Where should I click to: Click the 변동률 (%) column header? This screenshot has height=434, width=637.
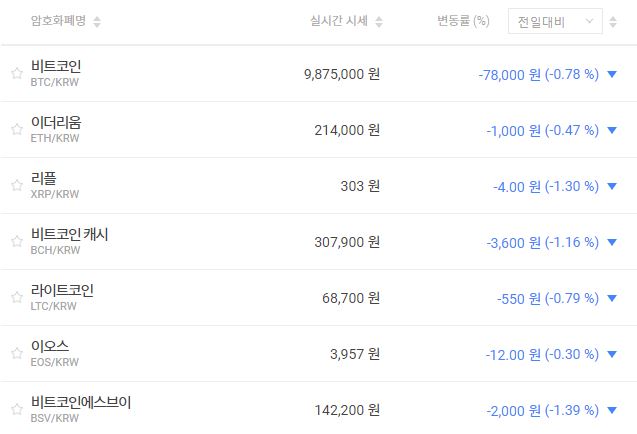coord(463,21)
